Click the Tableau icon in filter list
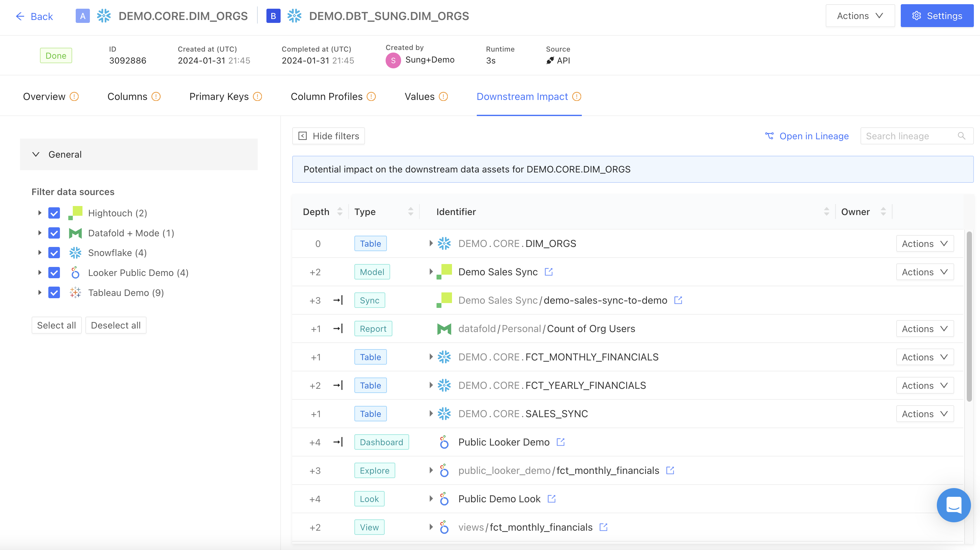The height and width of the screenshot is (550, 980). point(75,293)
